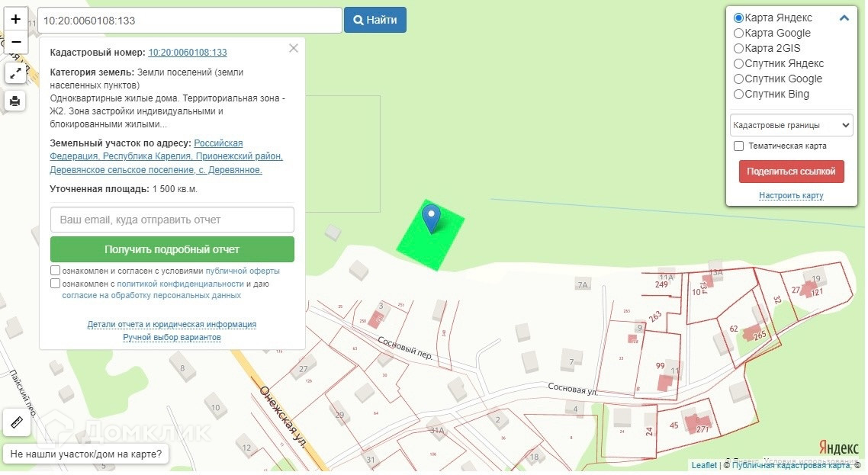Collapse the map layers panel chevron
This screenshot has height=475, width=868.
click(844, 18)
